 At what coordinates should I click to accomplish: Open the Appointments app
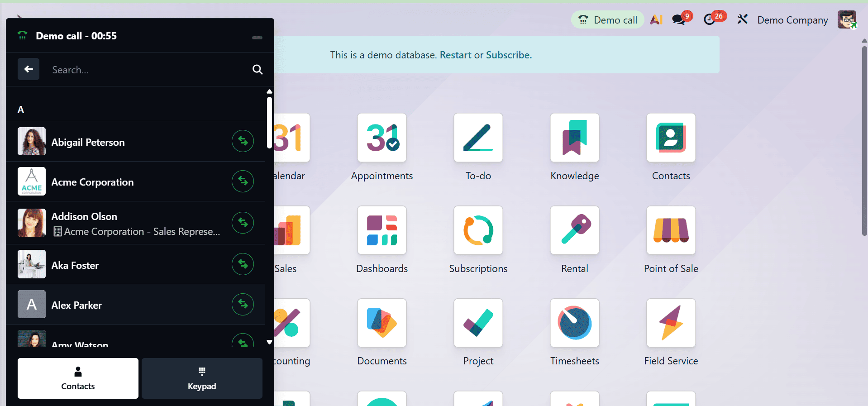point(382,138)
